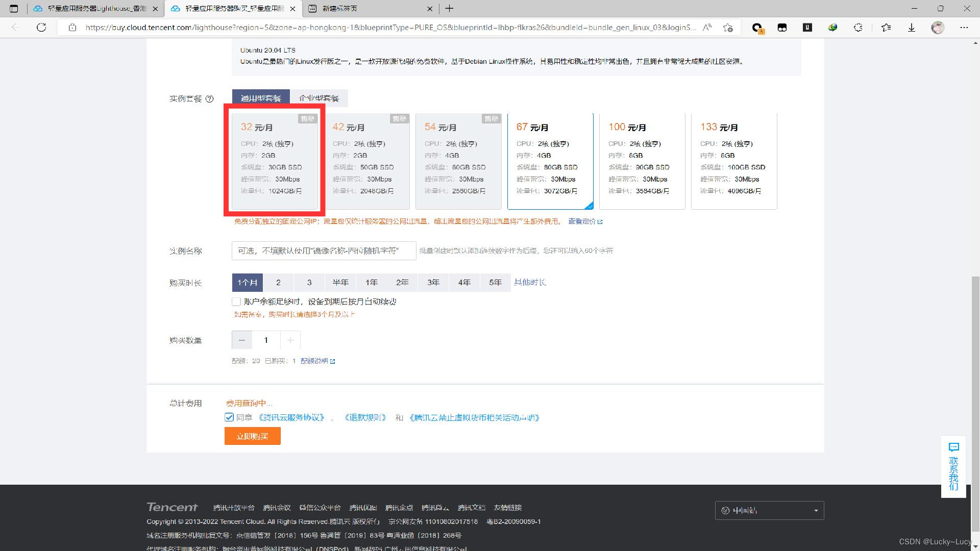The image size is (980, 551).
Task: Click the extension icon with orange badge
Action: click(x=757, y=28)
